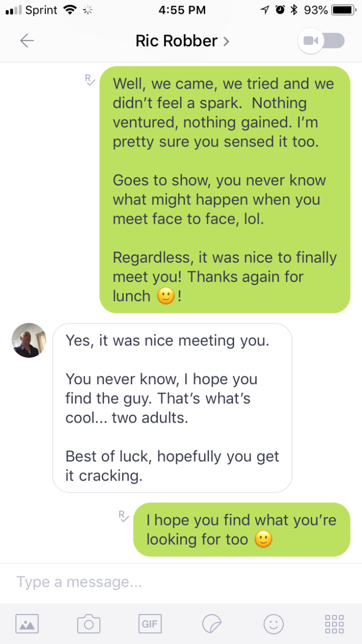Tap the sender's profile picture
This screenshot has width=362, height=644.
[x=29, y=340]
